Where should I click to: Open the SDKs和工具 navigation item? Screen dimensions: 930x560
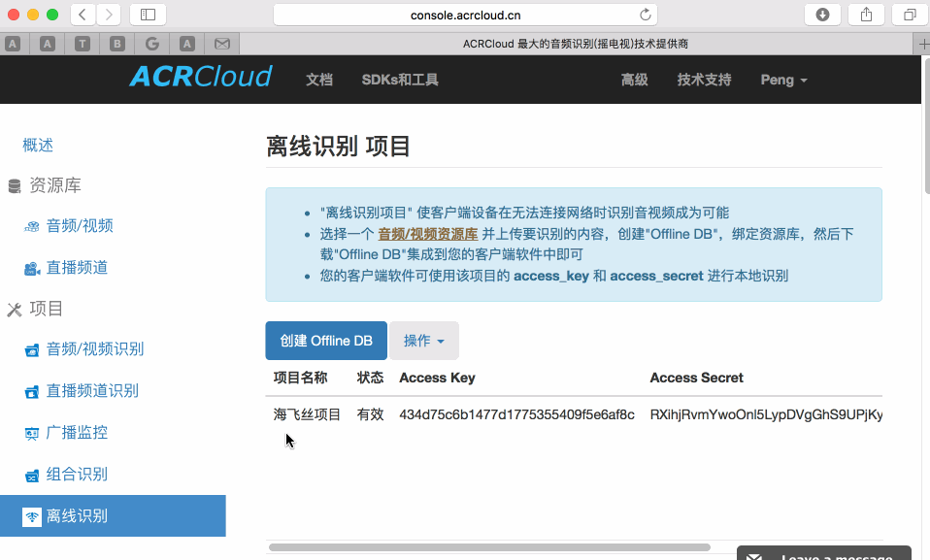400,80
